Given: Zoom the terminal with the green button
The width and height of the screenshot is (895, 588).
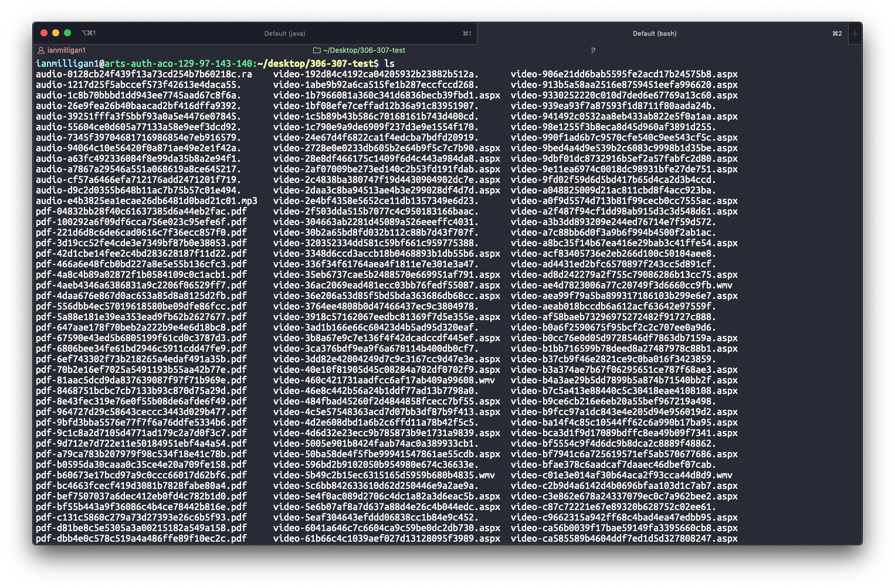Looking at the screenshot, I should [67, 33].
